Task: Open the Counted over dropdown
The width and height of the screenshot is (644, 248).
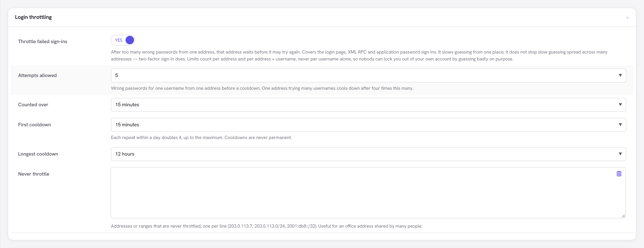Action: (x=368, y=105)
